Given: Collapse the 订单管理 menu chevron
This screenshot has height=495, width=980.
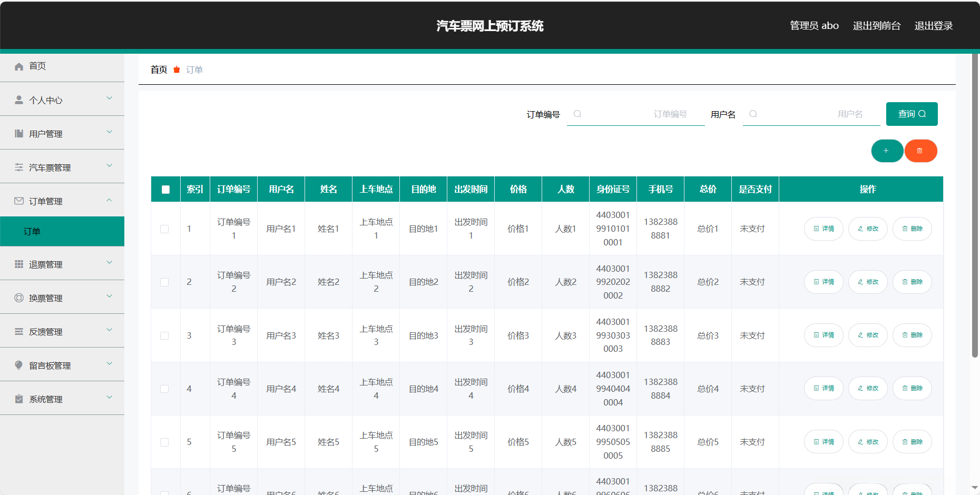Looking at the screenshot, I should [x=109, y=200].
